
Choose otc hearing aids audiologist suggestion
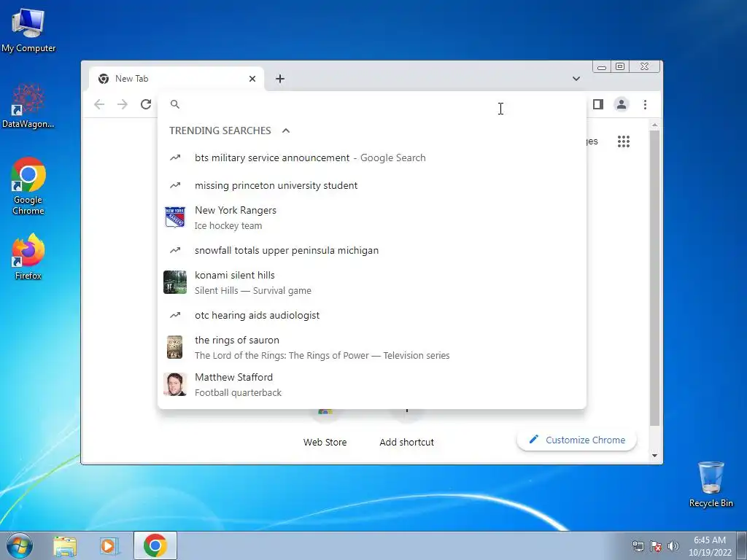pos(371,315)
